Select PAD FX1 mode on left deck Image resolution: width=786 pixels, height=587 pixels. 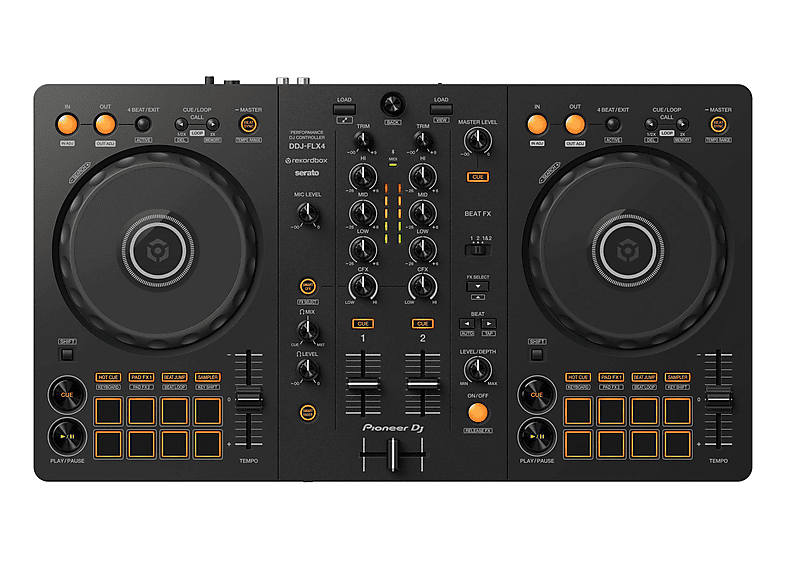tap(141, 377)
